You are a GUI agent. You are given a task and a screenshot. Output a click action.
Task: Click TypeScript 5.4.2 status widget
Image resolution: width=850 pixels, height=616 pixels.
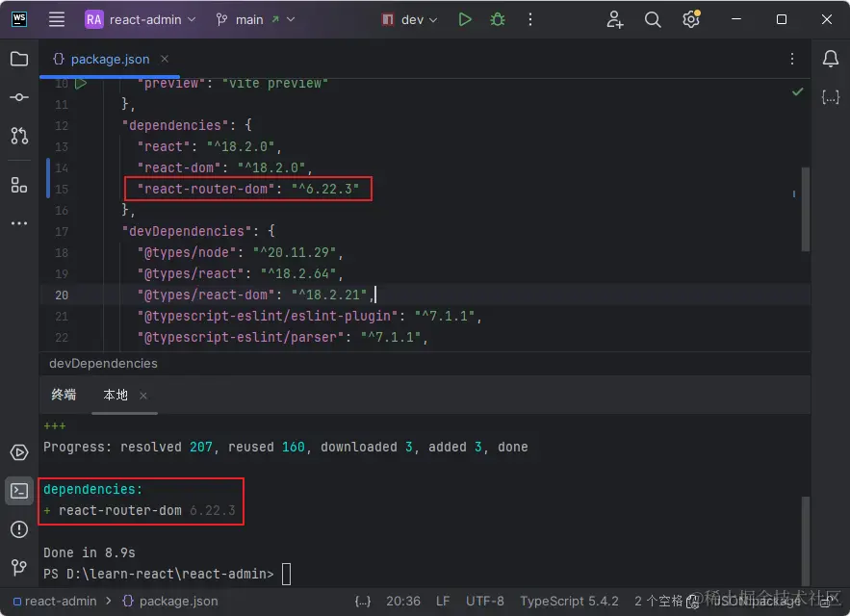[569, 601]
